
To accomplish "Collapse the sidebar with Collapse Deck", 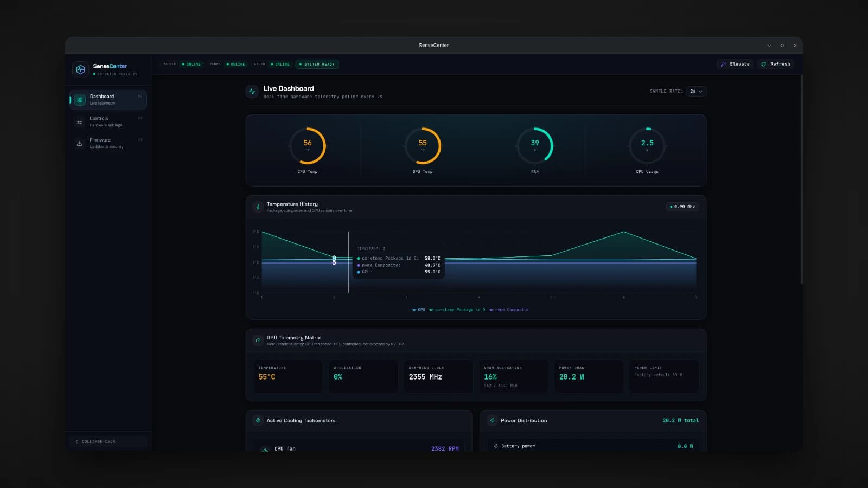I will 108,441.
